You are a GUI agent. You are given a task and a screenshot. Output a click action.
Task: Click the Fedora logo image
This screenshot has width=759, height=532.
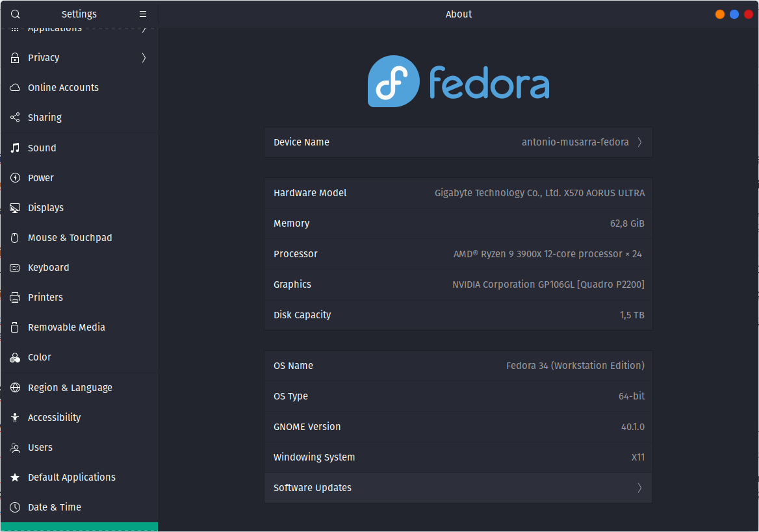click(x=458, y=81)
